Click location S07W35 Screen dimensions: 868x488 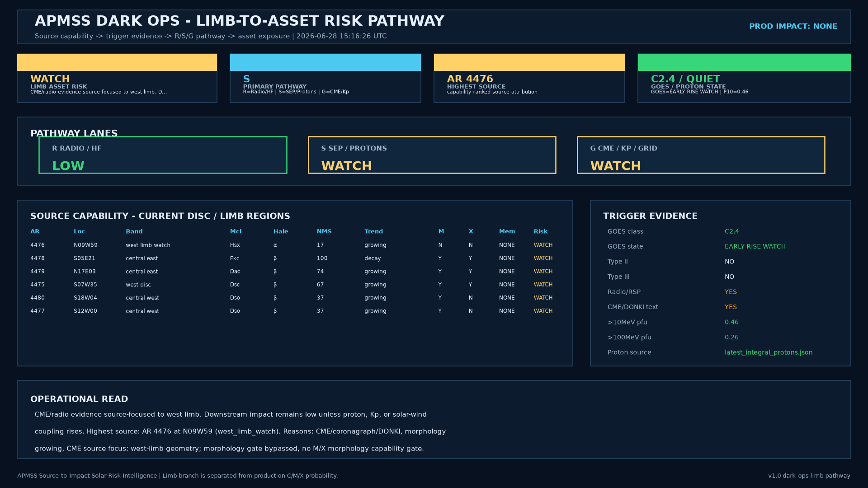[x=85, y=284]
